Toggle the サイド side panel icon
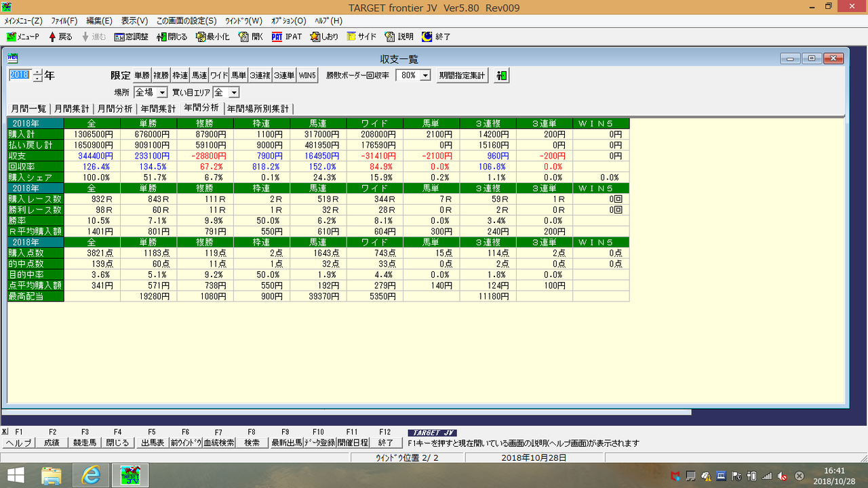This screenshot has height=488, width=868. pos(361,37)
